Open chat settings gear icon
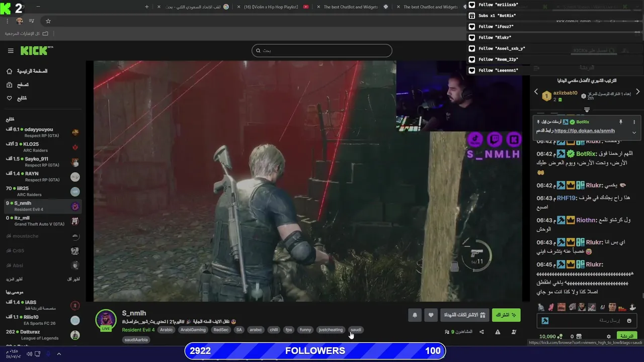 pyautogui.click(x=608, y=336)
